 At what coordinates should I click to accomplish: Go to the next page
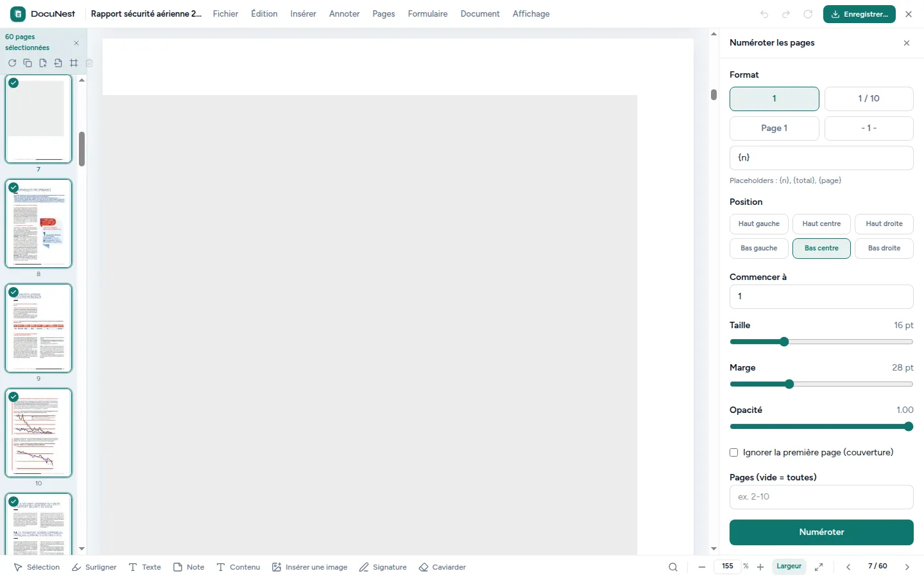907,567
